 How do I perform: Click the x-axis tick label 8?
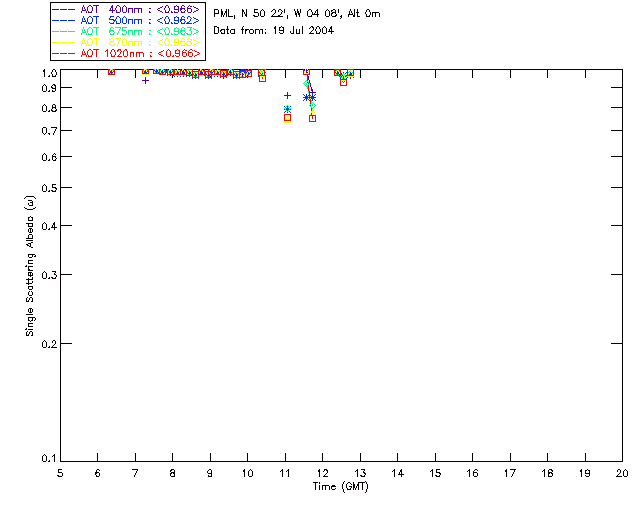(x=173, y=473)
